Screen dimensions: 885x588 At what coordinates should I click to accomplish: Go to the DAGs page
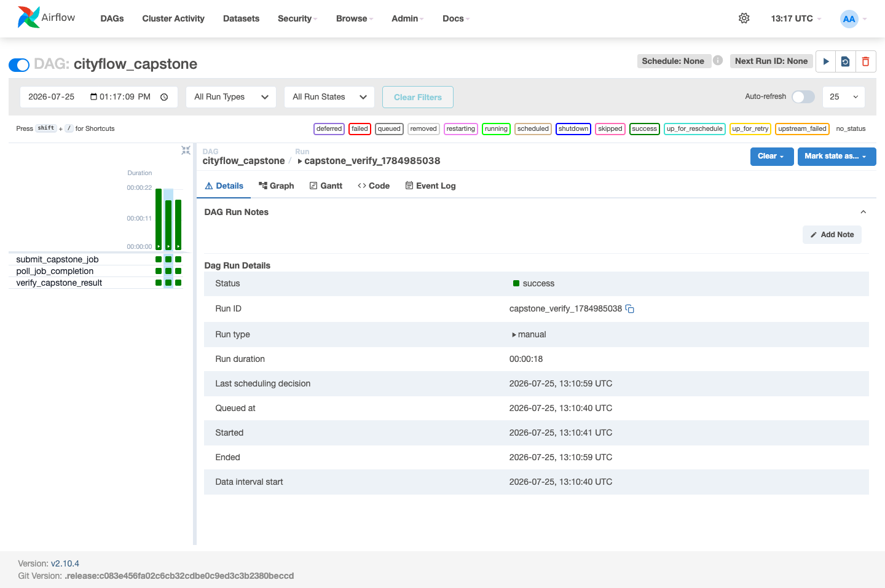pos(112,18)
